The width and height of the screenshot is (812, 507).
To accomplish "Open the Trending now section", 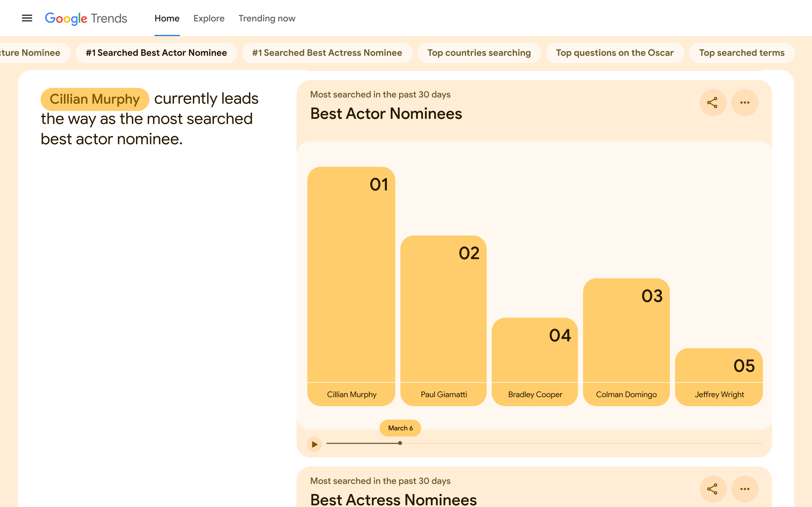I will click(x=266, y=18).
